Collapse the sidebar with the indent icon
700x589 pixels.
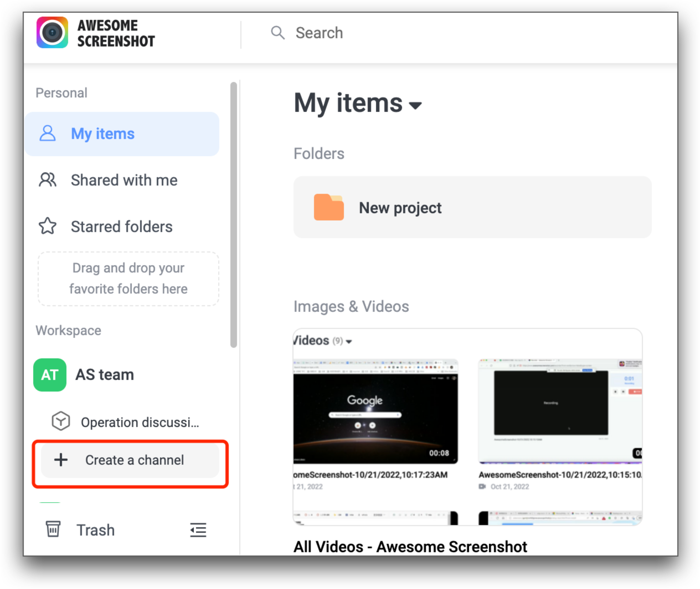[x=198, y=530]
